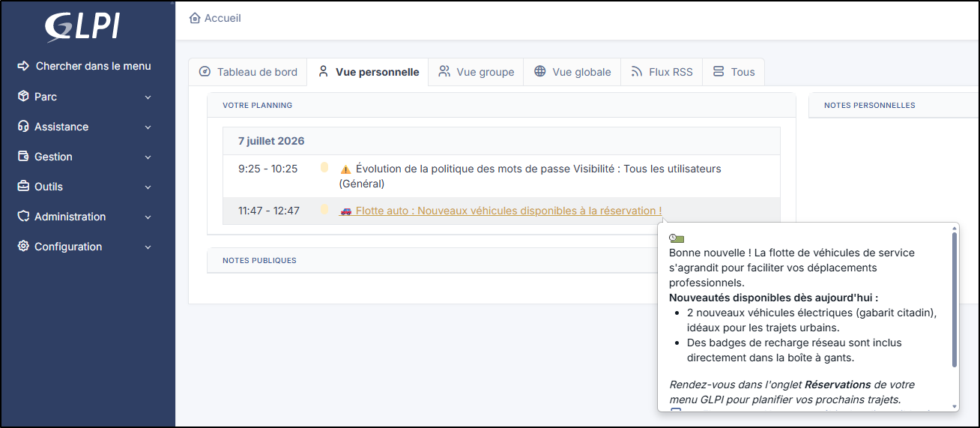Expand the Outils menu chevron
This screenshot has width=980, height=428.
148,187
